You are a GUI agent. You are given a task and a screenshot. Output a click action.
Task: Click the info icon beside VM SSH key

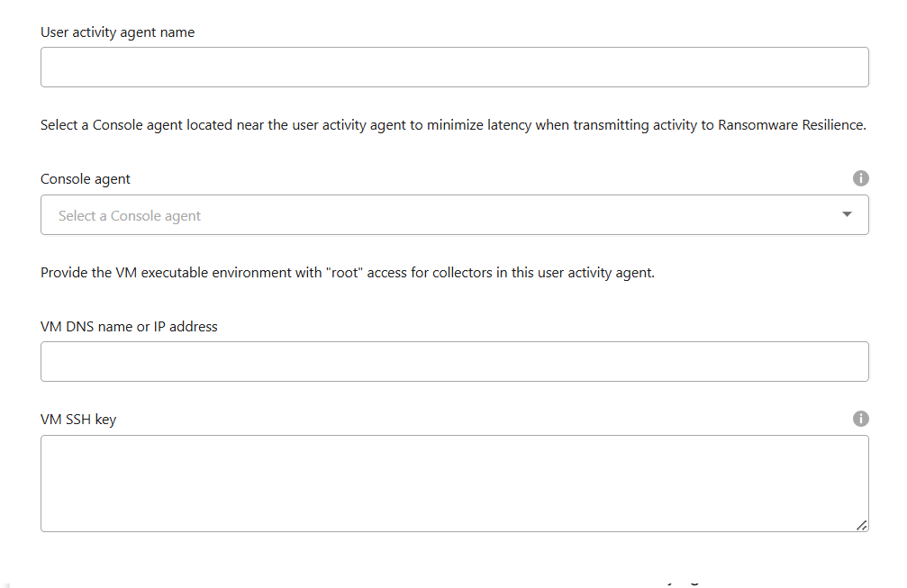(x=860, y=419)
